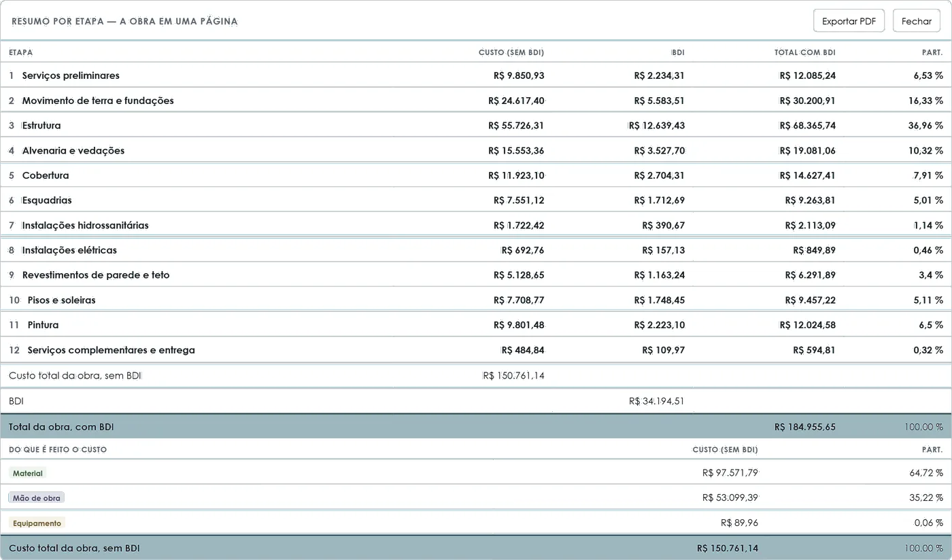Select Esquadrias cost value R$ 7.551,12
Screen dimensions: 952x560
coord(519,200)
